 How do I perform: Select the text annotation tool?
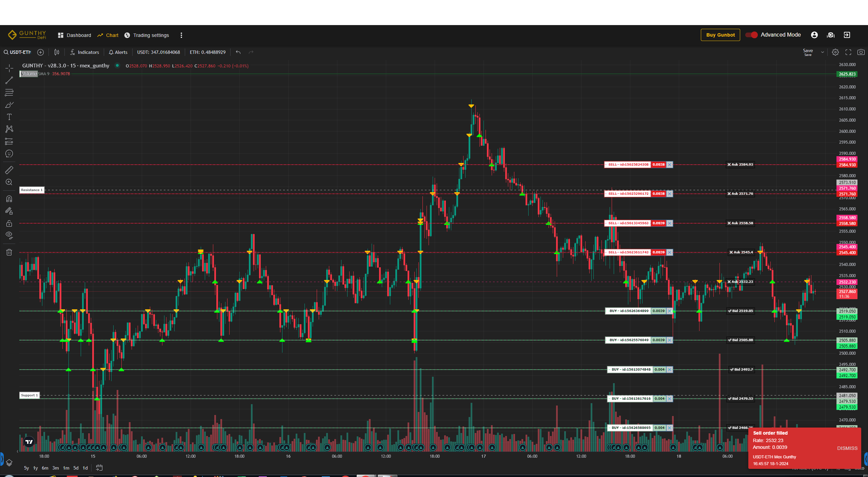point(9,117)
